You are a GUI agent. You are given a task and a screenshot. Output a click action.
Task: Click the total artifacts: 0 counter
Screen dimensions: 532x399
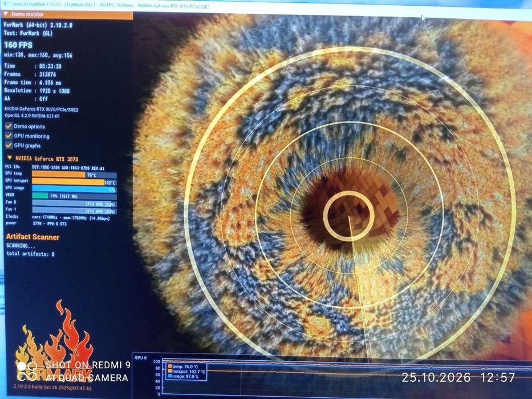31,254
